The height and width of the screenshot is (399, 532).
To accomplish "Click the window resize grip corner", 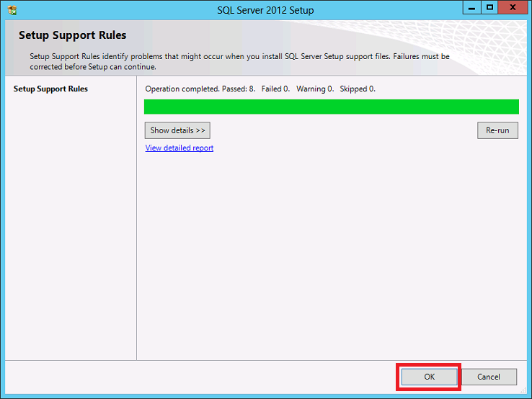I will click(523, 391).
